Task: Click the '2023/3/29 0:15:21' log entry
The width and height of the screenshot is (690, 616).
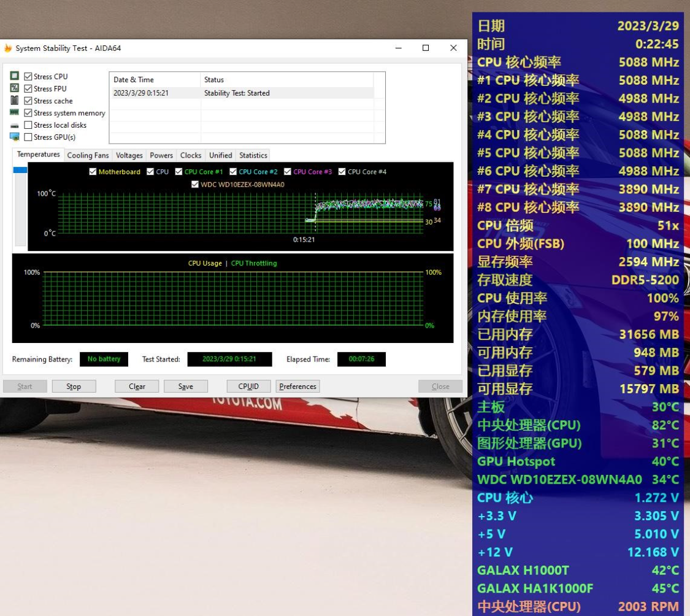Action: pos(141,93)
